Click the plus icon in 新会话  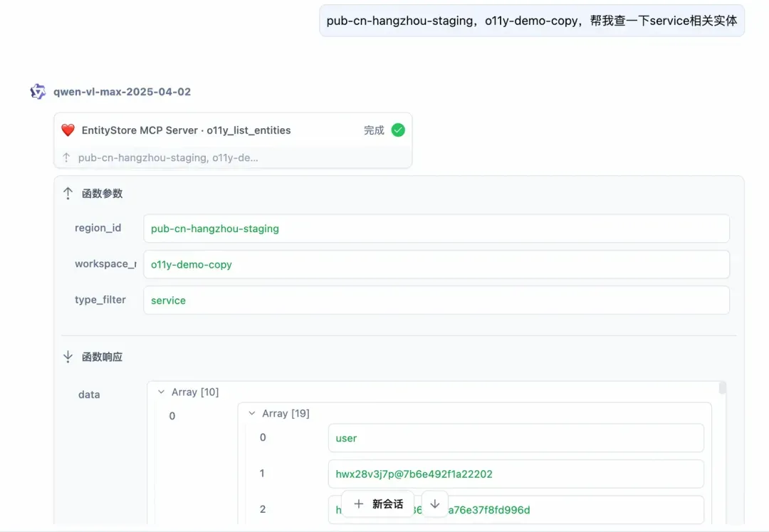[359, 504]
